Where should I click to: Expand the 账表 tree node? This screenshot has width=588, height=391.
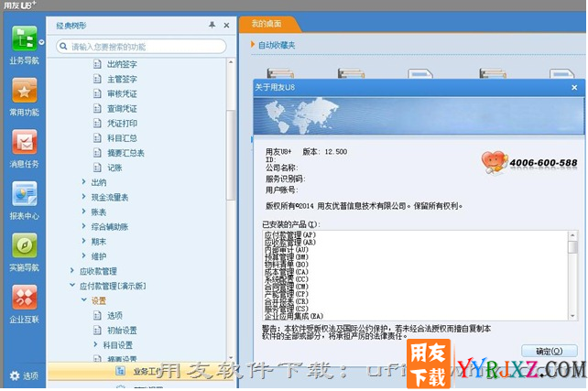coord(83,212)
